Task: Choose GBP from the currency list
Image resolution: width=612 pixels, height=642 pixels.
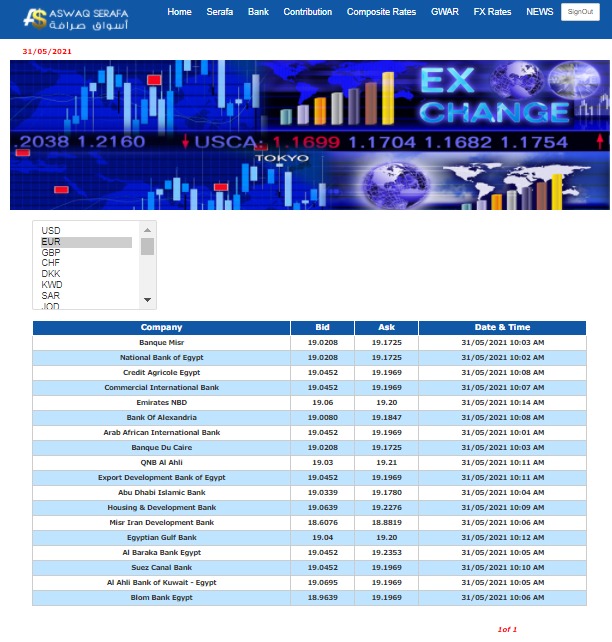Action: [x=86, y=253]
